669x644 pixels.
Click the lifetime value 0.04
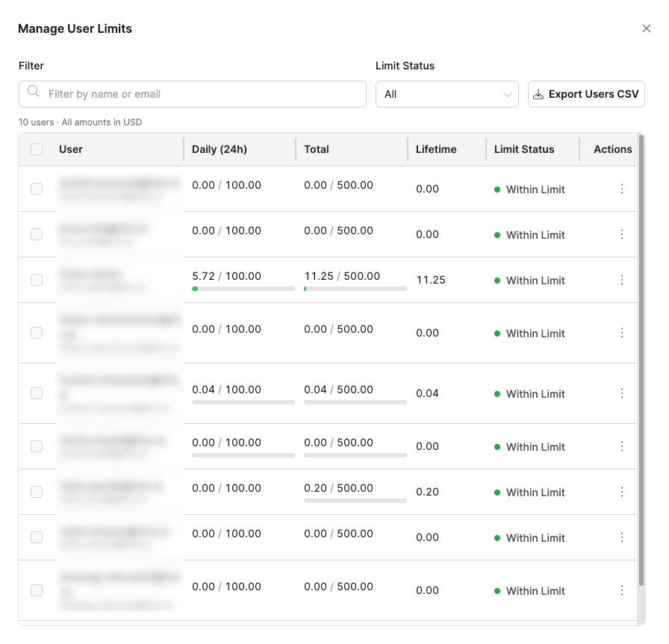pos(427,393)
